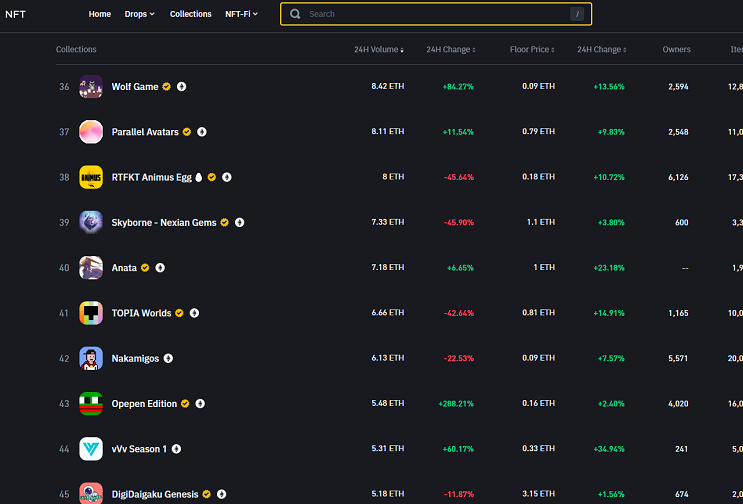Viewport: 743px width, 504px height.
Task: Click the verified badge beside Parallel Avatars
Action: point(187,132)
